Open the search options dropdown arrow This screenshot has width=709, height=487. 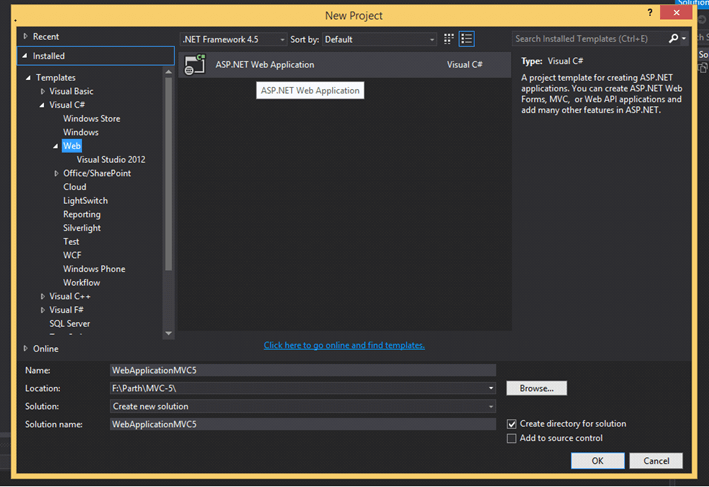coord(684,39)
